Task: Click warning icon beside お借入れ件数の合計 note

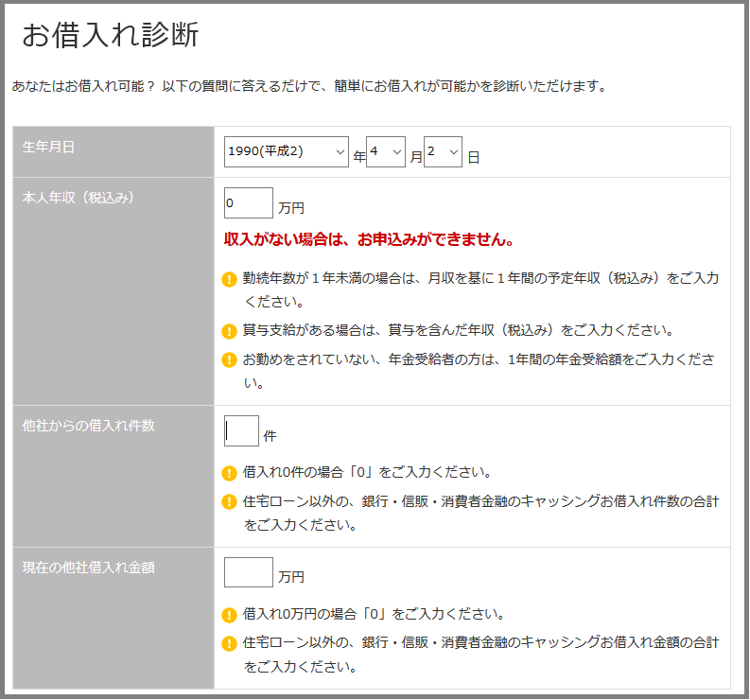Action: [x=230, y=501]
